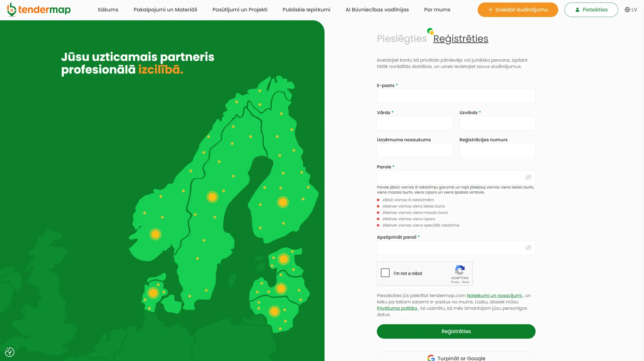This screenshot has width=644, height=361.
Task: Check the I'm not a robot box
Action: pyautogui.click(x=385, y=273)
